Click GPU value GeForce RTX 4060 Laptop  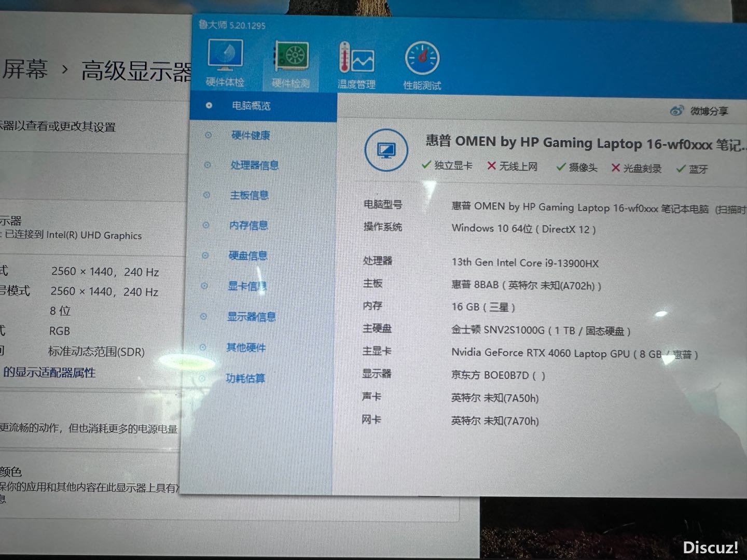pyautogui.click(x=575, y=354)
